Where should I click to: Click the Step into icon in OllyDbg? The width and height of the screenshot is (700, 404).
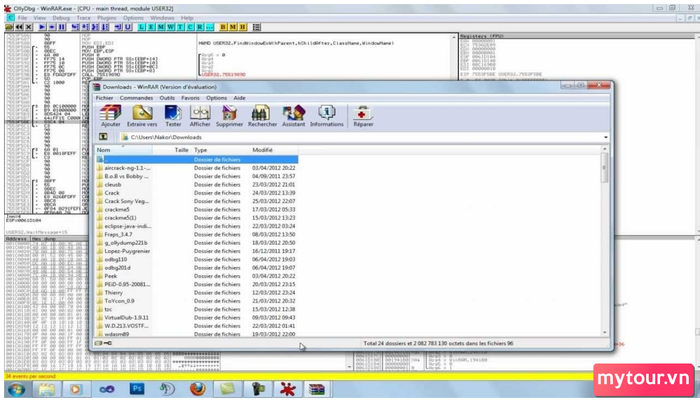click(75, 27)
